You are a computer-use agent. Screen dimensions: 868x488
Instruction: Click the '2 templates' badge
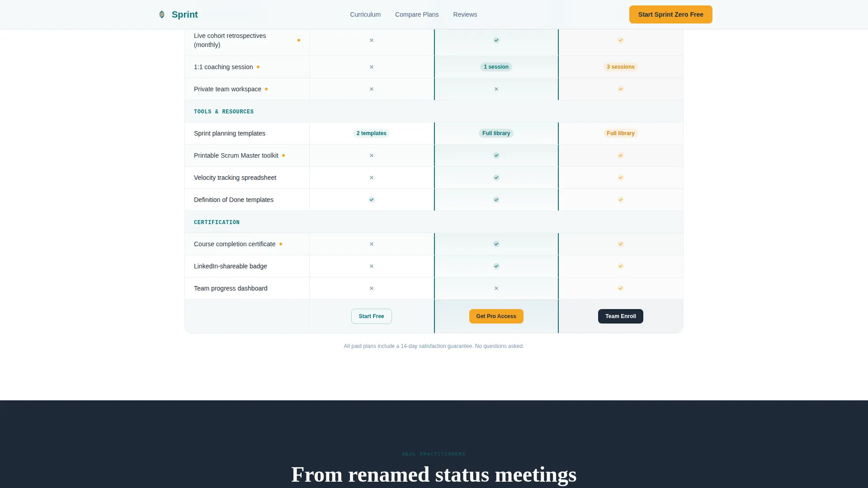(x=372, y=133)
